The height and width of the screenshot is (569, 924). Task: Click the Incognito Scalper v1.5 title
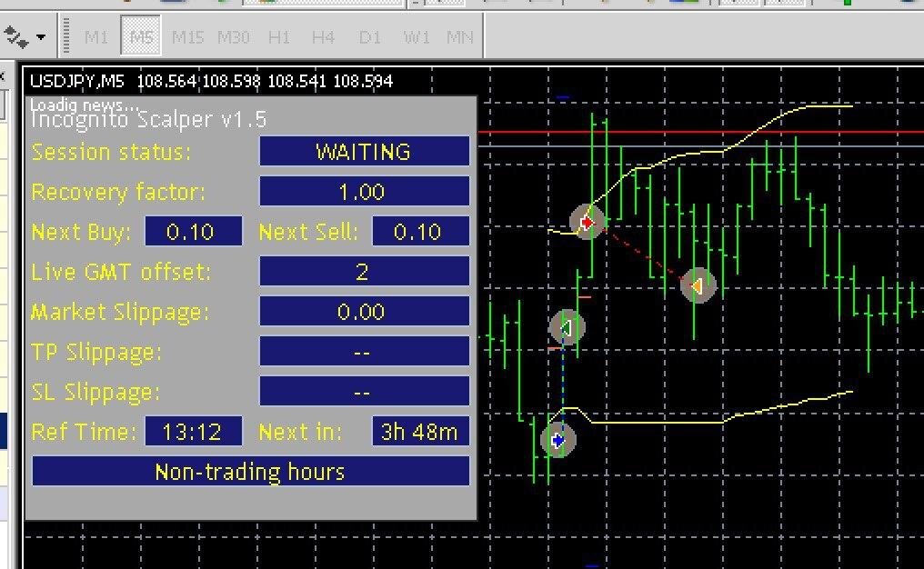tap(148, 120)
